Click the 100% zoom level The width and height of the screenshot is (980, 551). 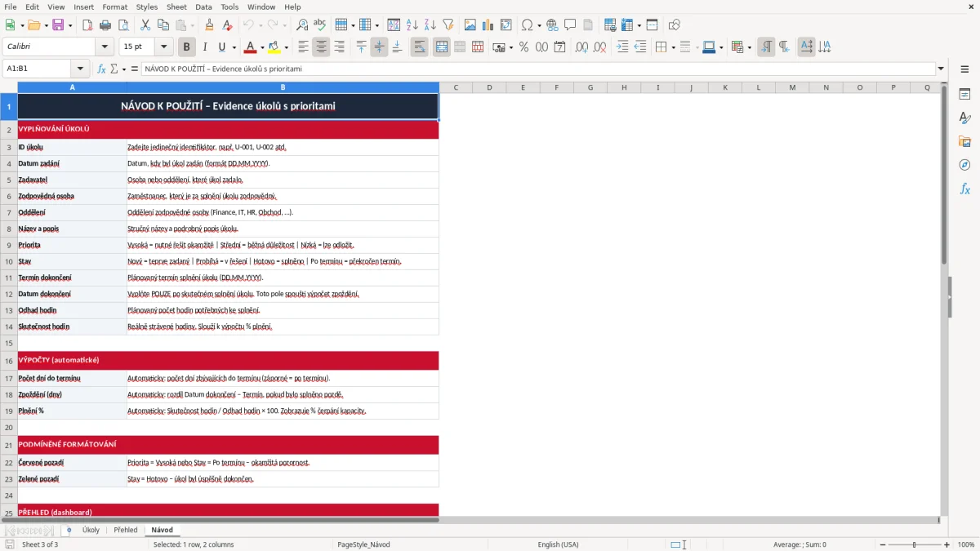pos(966,544)
